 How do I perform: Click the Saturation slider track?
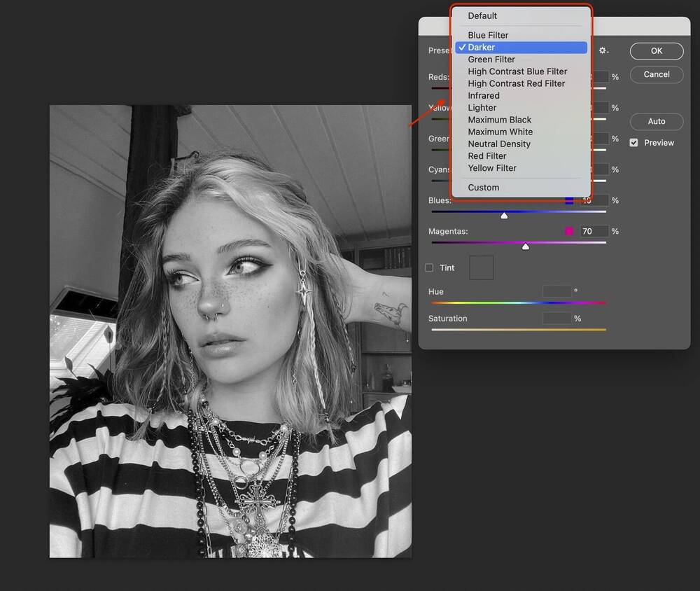pos(519,330)
